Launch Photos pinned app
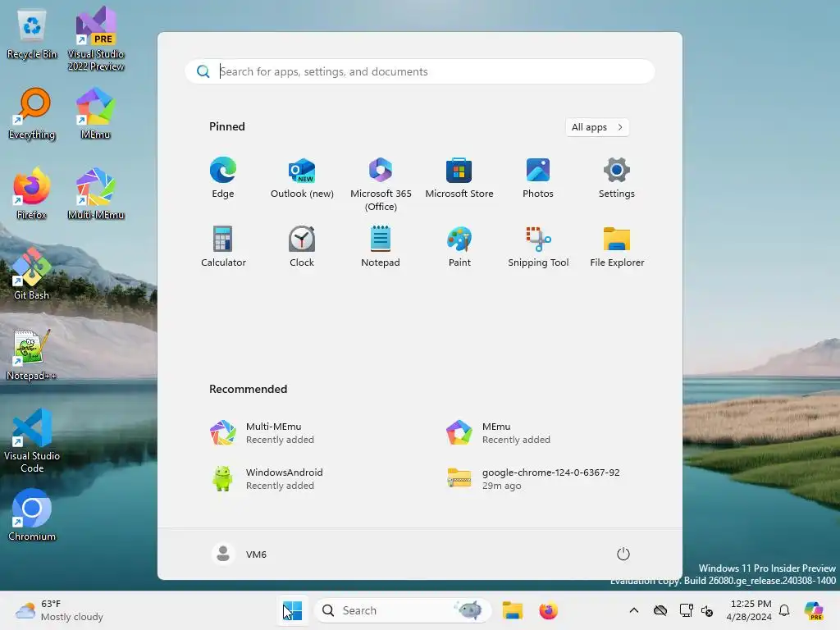This screenshot has height=630, width=840. point(538,179)
